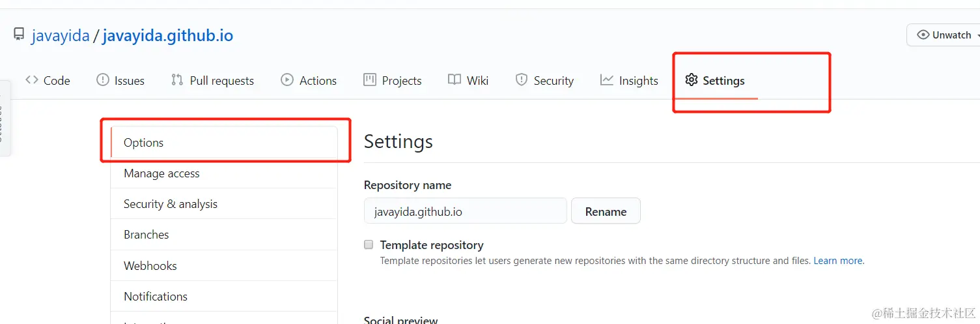Open Notifications settings in sidebar
Screen dimensions: 980x324
[x=224, y=296]
